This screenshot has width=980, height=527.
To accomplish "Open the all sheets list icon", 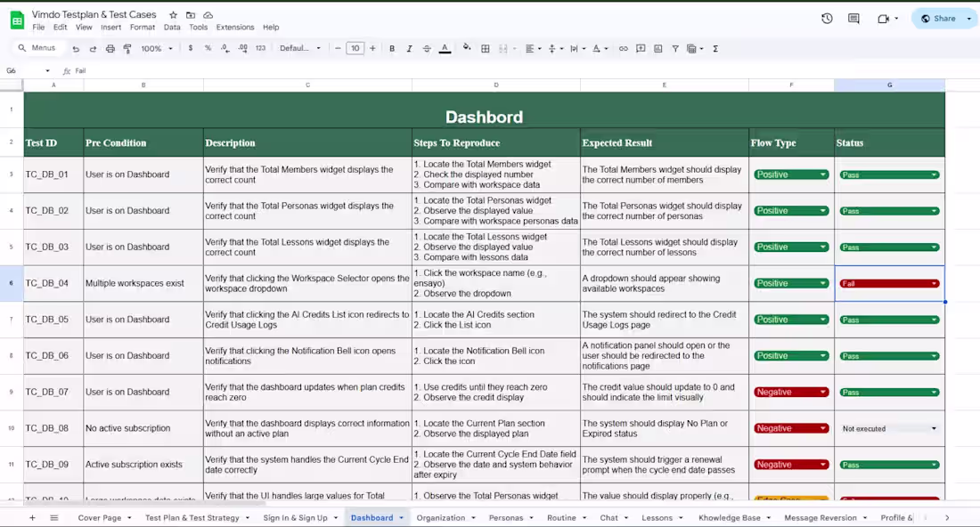I will click(54, 517).
